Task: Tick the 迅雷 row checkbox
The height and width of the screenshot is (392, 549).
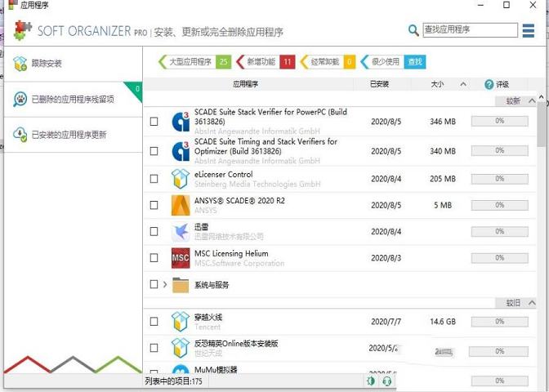Action: 154,232
